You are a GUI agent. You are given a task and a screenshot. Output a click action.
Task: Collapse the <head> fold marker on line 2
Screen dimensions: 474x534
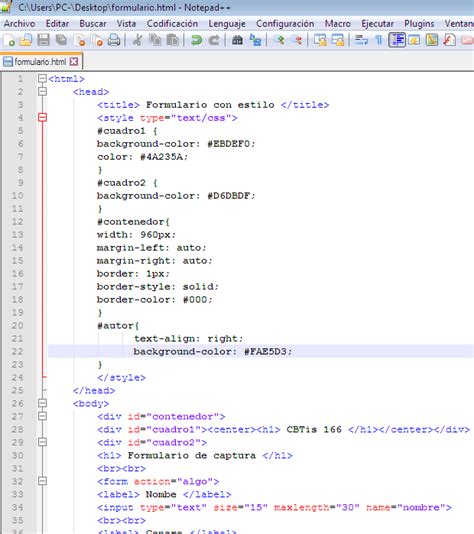(42, 92)
